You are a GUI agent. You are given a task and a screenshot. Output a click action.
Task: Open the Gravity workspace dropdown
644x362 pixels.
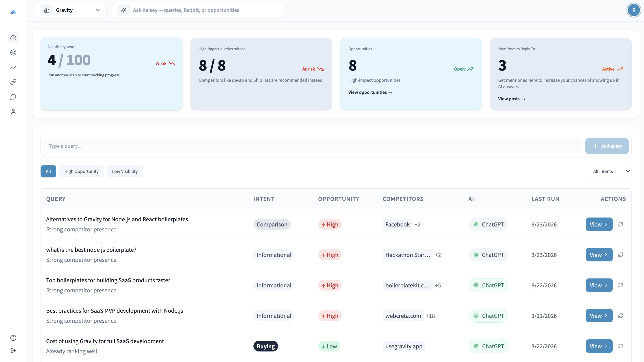coord(71,10)
